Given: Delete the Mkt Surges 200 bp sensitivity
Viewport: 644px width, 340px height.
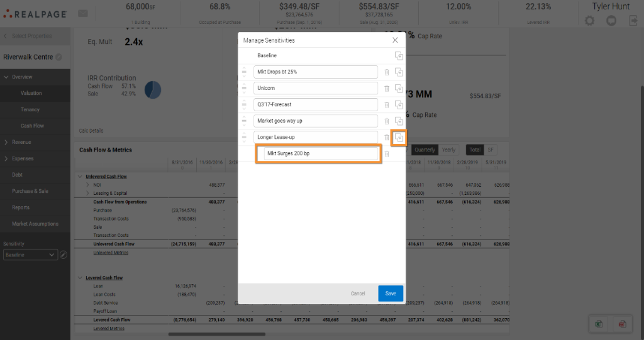Looking at the screenshot, I should pos(387,154).
